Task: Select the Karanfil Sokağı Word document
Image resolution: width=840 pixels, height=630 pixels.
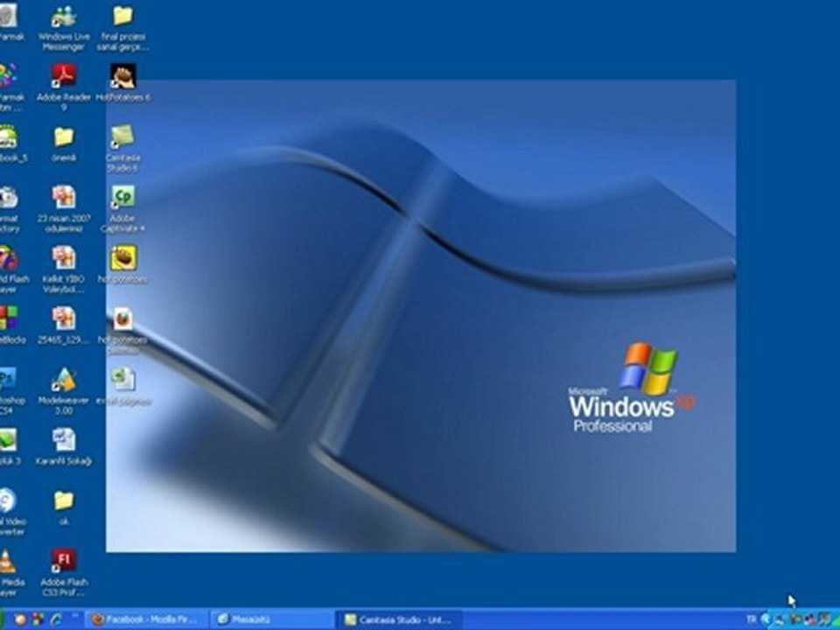Action: coord(64,446)
